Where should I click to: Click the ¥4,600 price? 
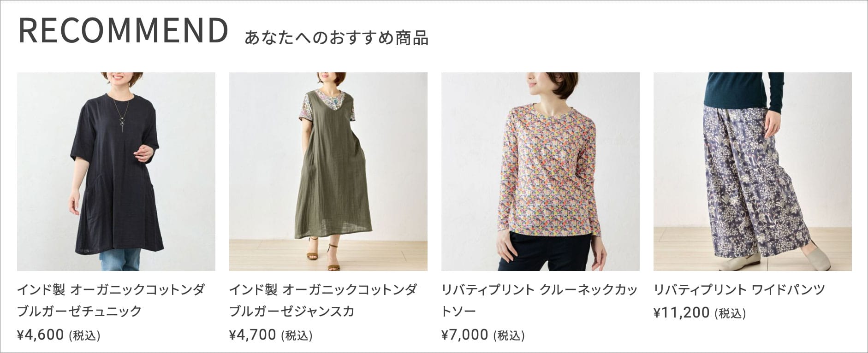(41, 335)
